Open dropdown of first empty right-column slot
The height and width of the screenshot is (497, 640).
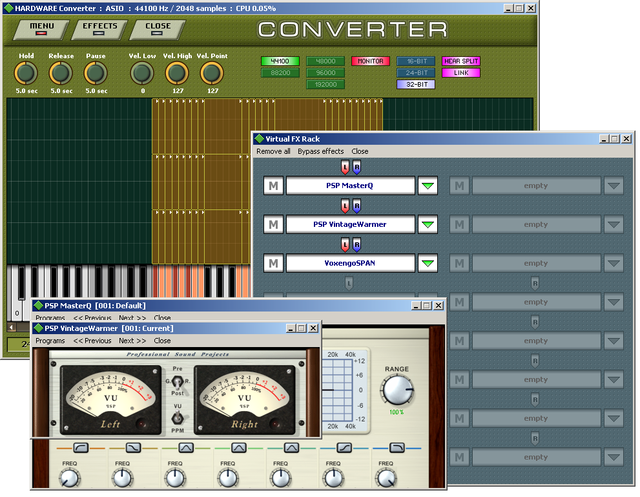[x=613, y=186]
